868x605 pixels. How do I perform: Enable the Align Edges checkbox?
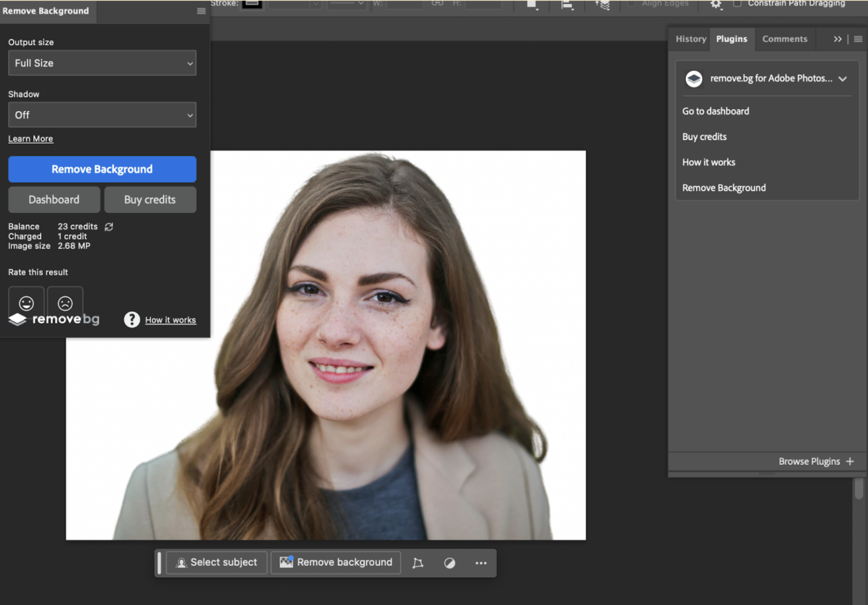coord(630,3)
